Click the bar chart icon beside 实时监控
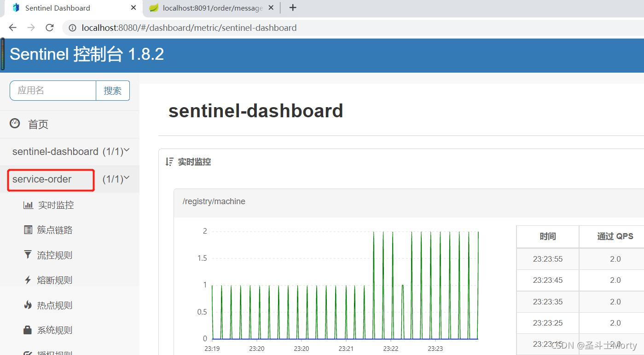 click(28, 205)
